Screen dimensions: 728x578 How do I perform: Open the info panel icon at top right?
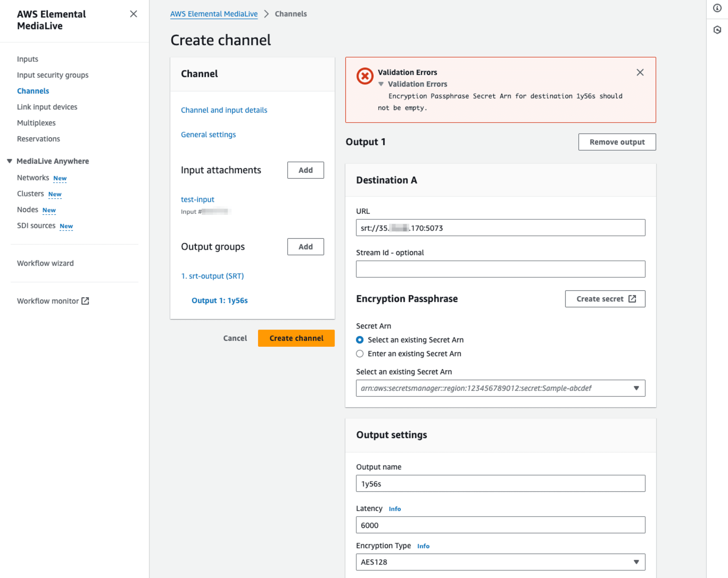pos(717,8)
